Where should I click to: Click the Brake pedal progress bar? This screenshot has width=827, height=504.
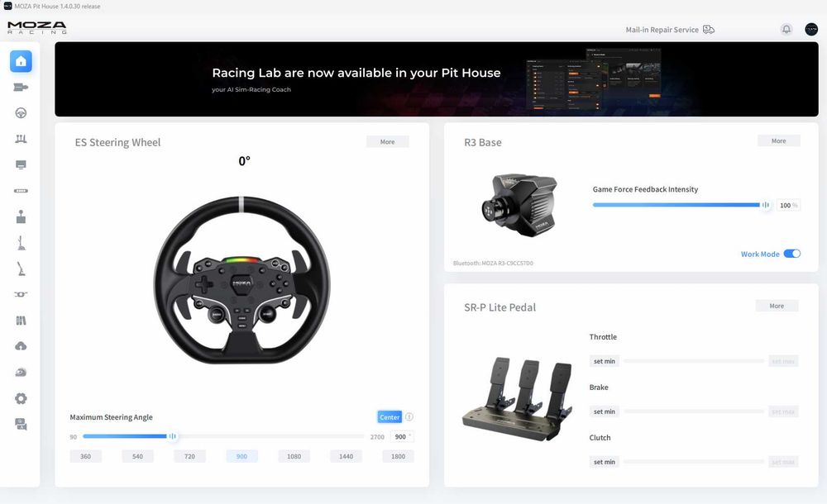694,411
